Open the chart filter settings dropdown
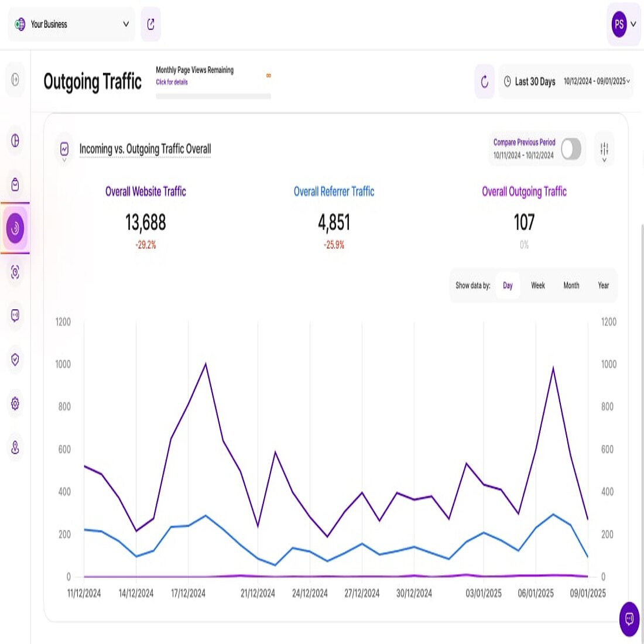 pyautogui.click(x=604, y=149)
